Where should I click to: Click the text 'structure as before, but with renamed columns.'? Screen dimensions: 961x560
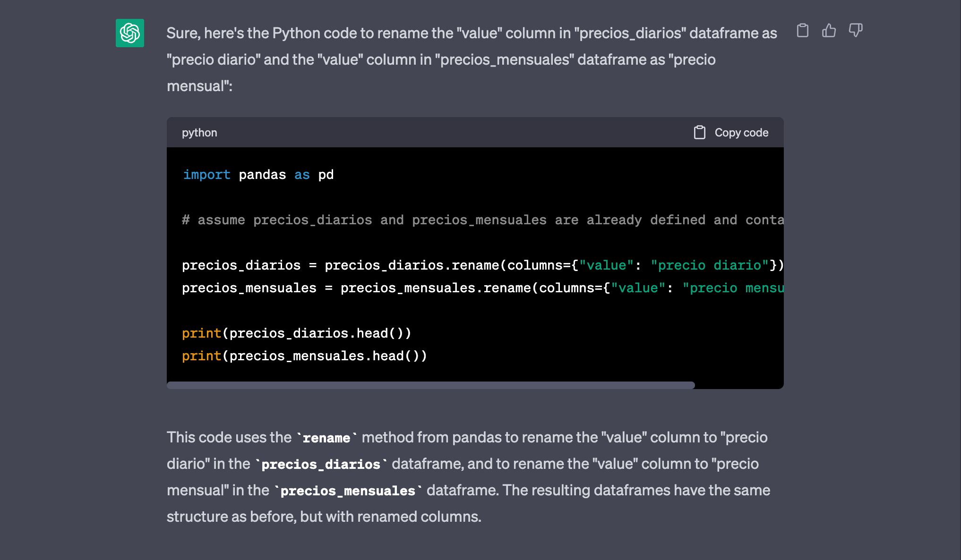click(x=324, y=517)
